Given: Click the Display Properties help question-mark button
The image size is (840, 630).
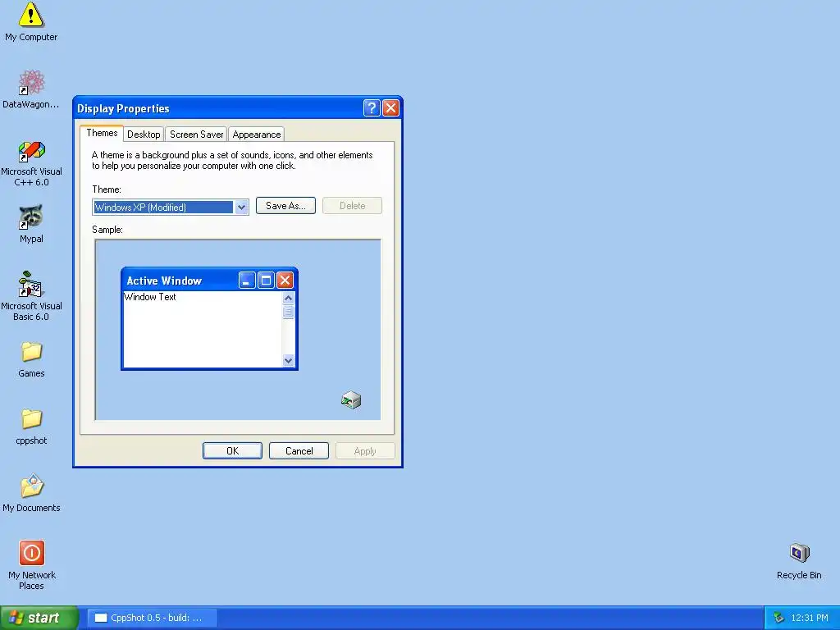Looking at the screenshot, I should pos(372,108).
